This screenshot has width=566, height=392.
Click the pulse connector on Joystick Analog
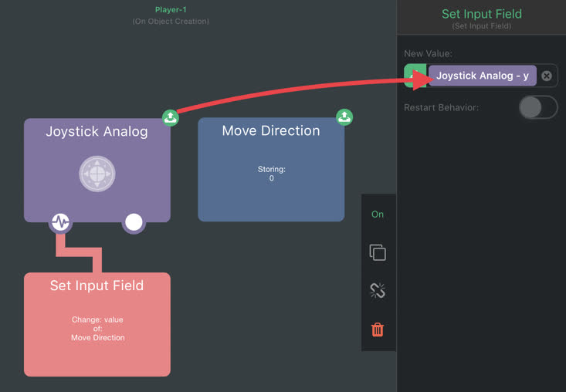60,222
